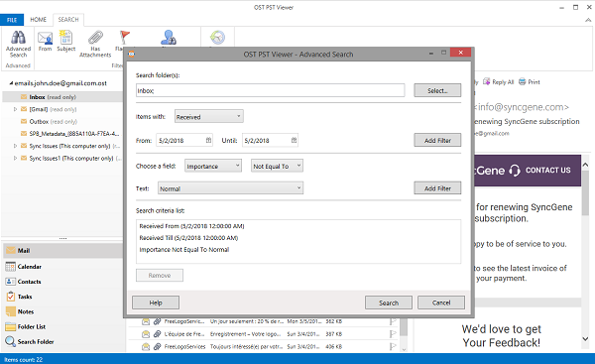Image resolution: width=595 pixels, height=364 pixels.
Task: Expand Sync Issues1 folder
Action: [x=15, y=158]
